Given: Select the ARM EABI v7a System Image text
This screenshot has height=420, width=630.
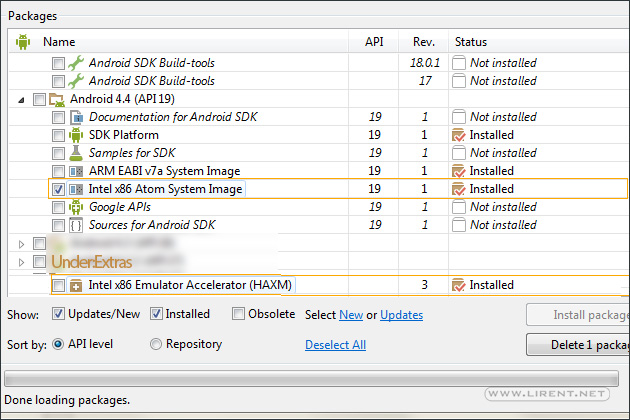Looking at the screenshot, I should (164, 171).
